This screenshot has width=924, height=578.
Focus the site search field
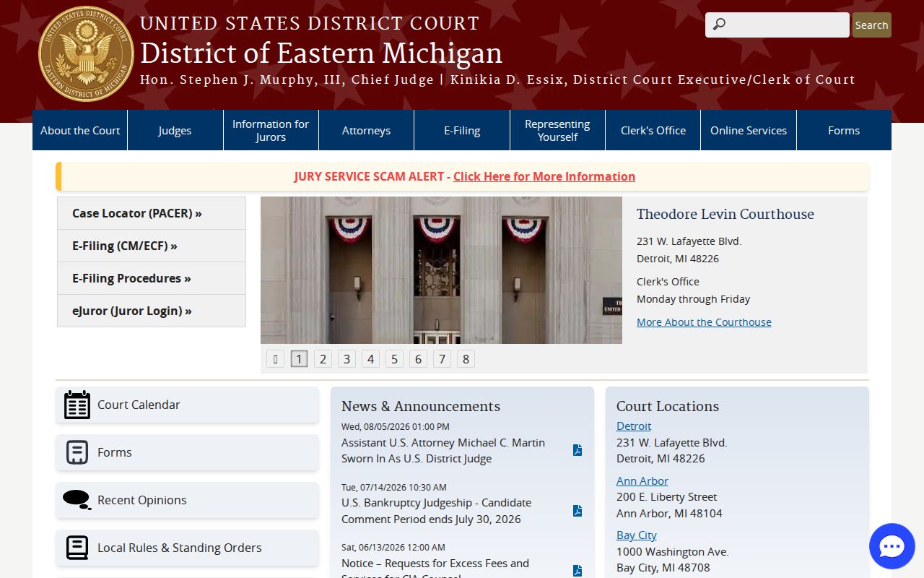click(777, 25)
